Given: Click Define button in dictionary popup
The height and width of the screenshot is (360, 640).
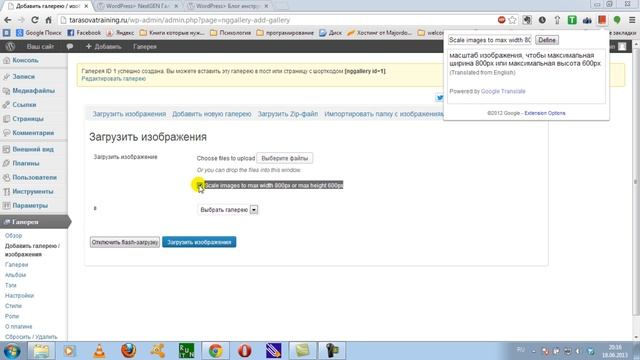Looking at the screenshot, I should click(x=547, y=40).
